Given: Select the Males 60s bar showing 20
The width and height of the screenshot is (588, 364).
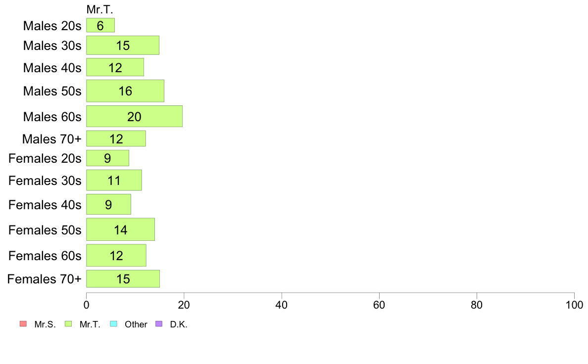Looking at the screenshot, I should pyautogui.click(x=134, y=117).
